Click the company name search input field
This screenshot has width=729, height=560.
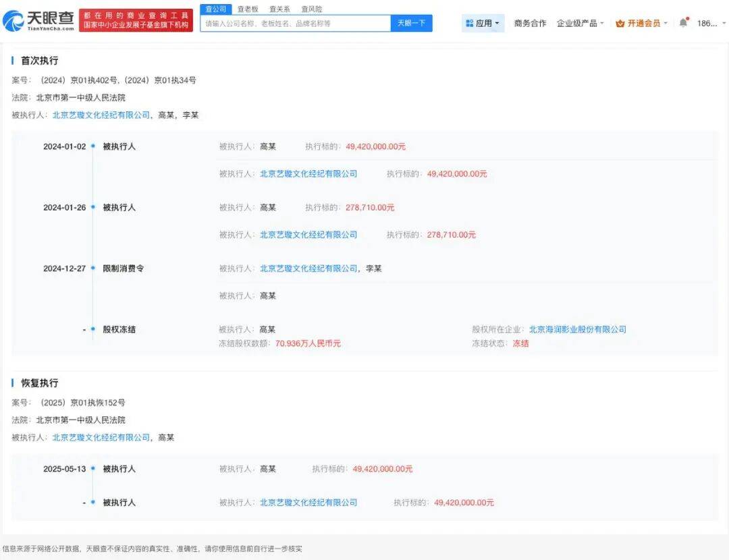(x=296, y=23)
